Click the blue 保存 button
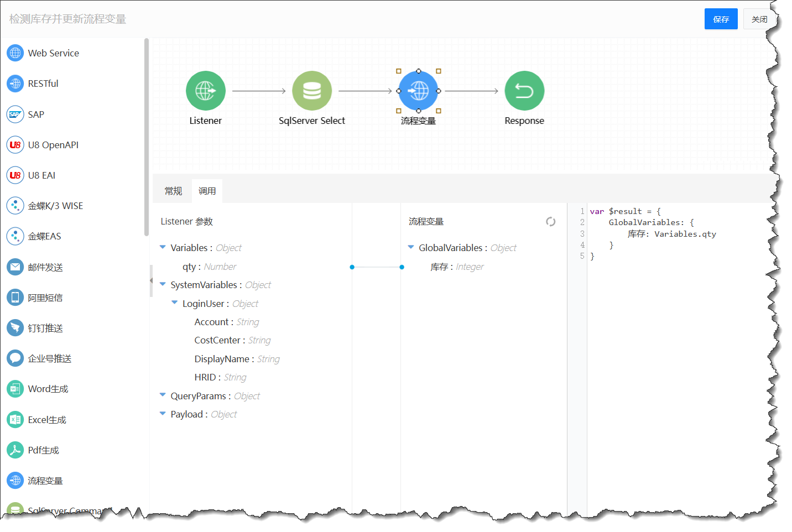This screenshot has width=792, height=532. (720, 19)
